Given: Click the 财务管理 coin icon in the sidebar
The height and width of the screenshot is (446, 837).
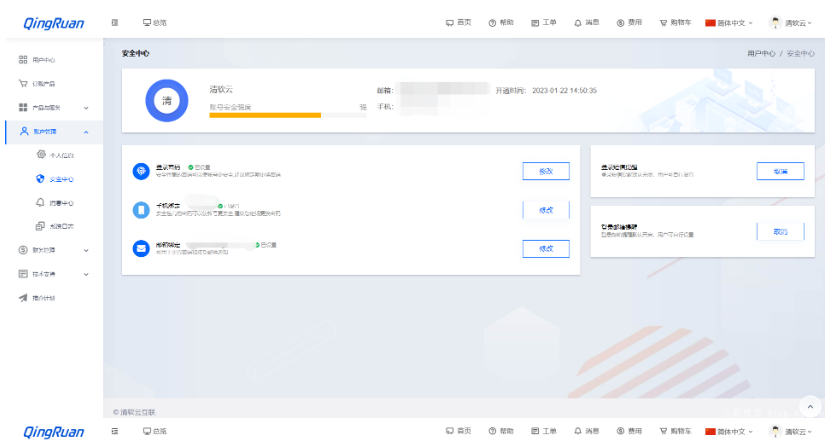Looking at the screenshot, I should click(x=23, y=250).
